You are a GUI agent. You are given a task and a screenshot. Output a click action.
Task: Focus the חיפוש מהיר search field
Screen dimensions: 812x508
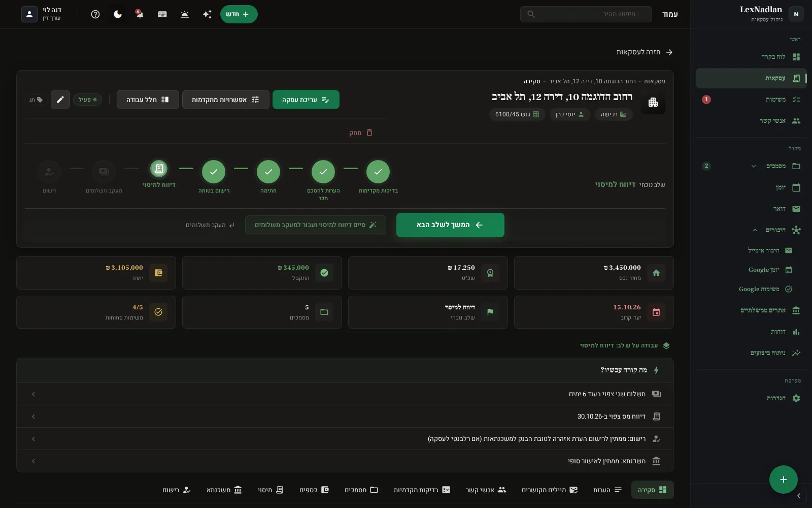pyautogui.click(x=586, y=14)
